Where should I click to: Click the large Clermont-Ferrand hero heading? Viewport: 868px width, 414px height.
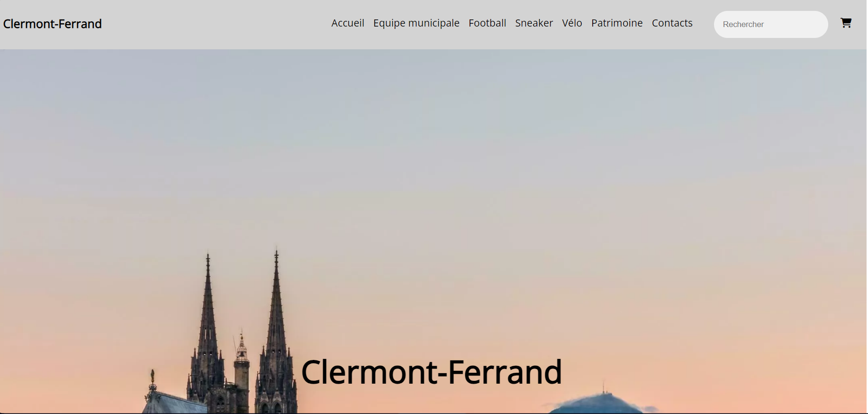pos(431,372)
